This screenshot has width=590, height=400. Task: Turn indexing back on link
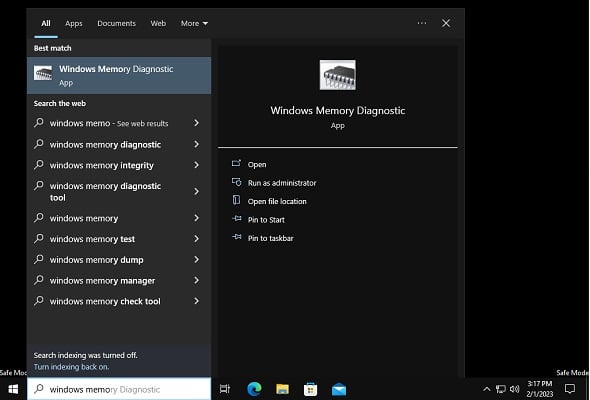(71, 367)
